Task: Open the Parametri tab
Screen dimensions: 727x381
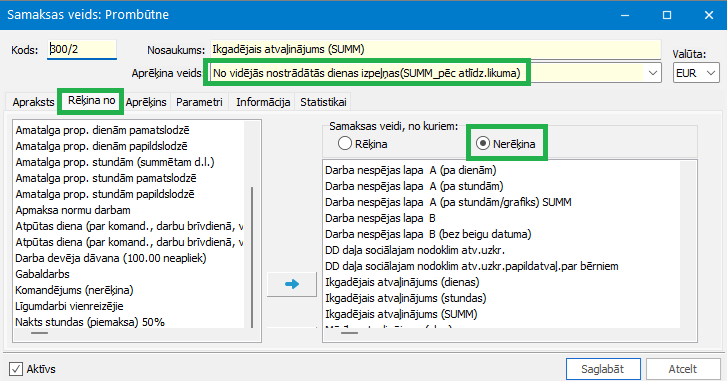Action: tap(199, 102)
